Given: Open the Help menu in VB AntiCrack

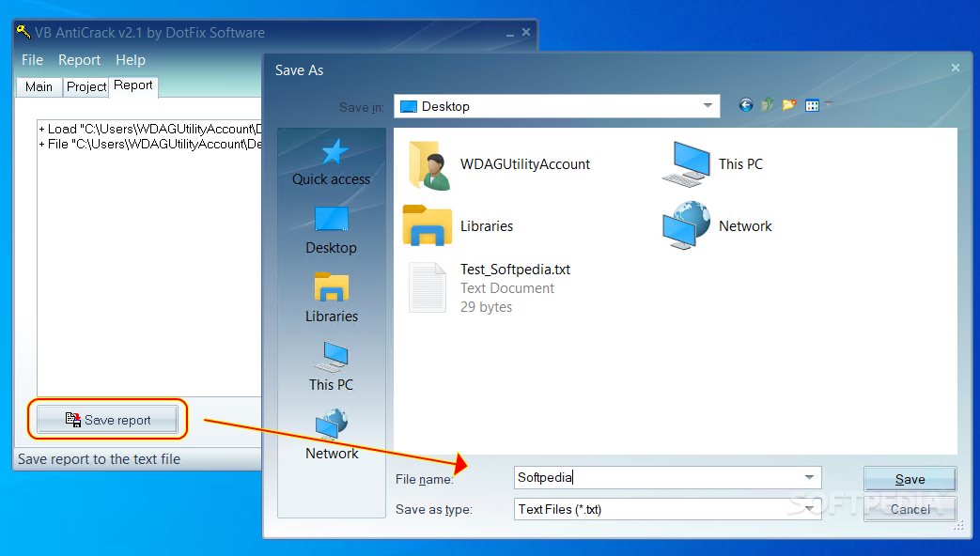Looking at the screenshot, I should [x=131, y=60].
